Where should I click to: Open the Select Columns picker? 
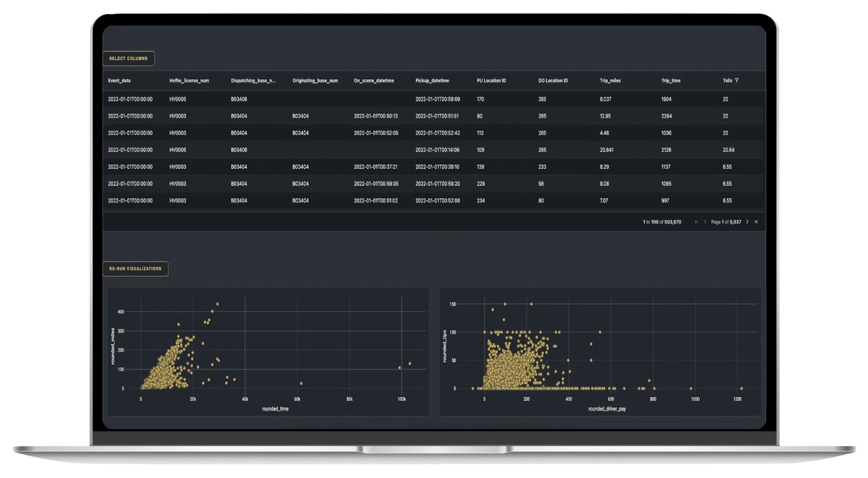coord(128,59)
